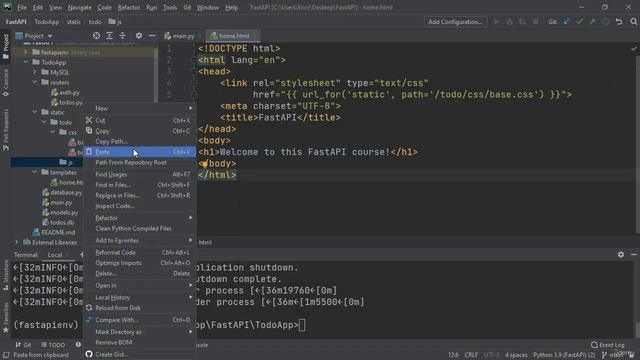
Task: Switch to the home.html editor tab
Action: pyautogui.click(x=233, y=36)
